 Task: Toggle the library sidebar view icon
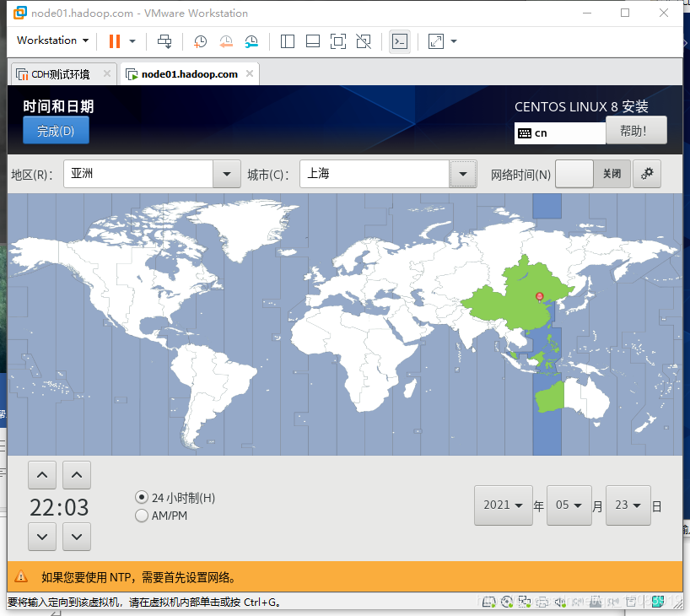(x=288, y=41)
